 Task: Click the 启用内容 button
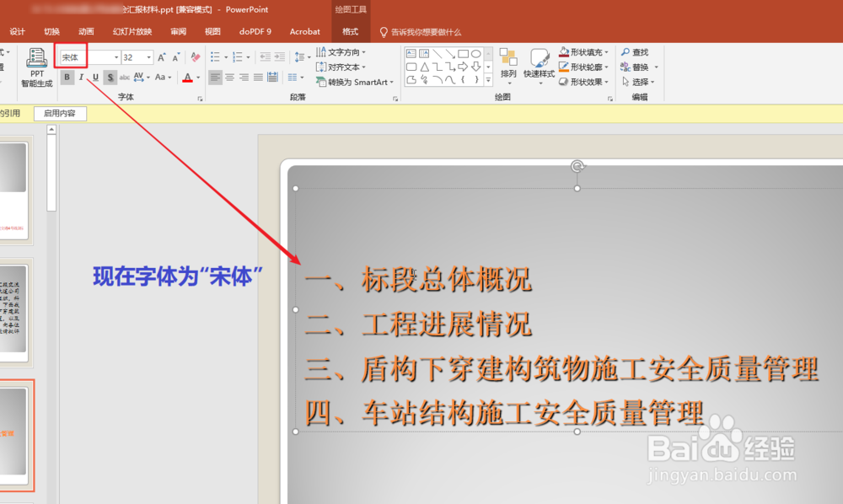pyautogui.click(x=59, y=113)
